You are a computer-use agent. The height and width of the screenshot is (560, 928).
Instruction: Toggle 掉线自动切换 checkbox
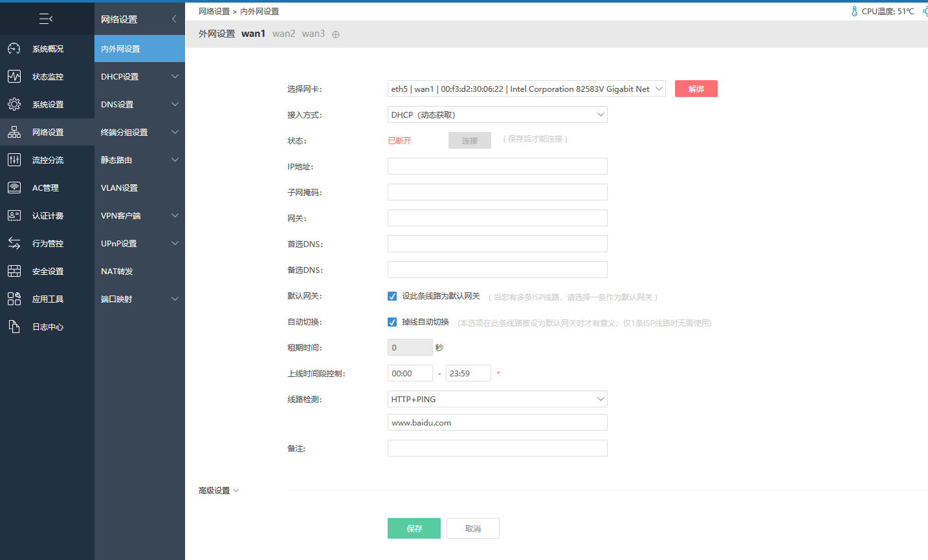(x=392, y=322)
